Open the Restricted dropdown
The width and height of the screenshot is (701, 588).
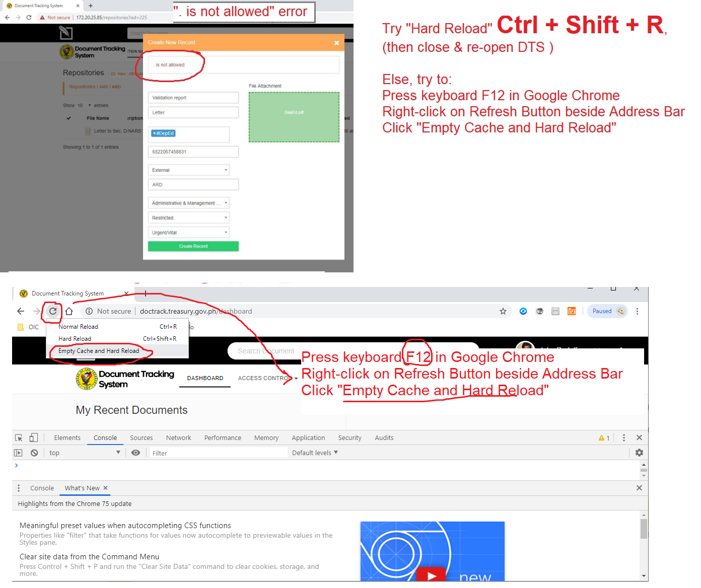[188, 217]
